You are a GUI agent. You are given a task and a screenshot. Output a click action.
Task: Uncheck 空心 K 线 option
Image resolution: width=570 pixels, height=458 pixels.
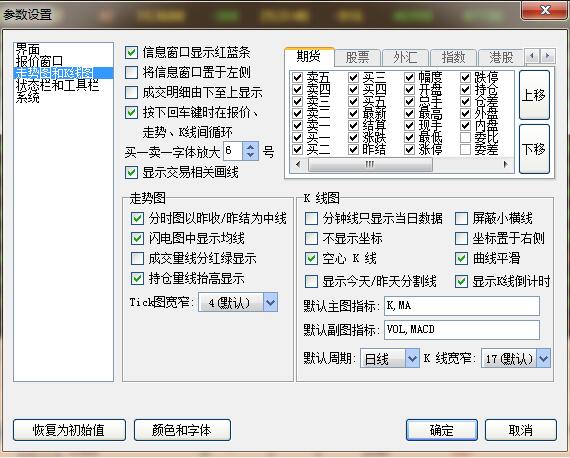pos(311,259)
